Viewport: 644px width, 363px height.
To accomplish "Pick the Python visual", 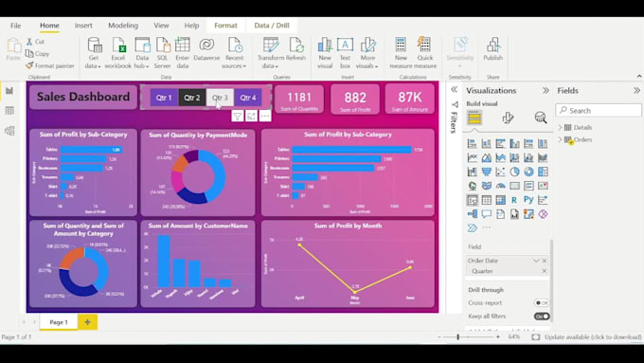I will 528,200.
